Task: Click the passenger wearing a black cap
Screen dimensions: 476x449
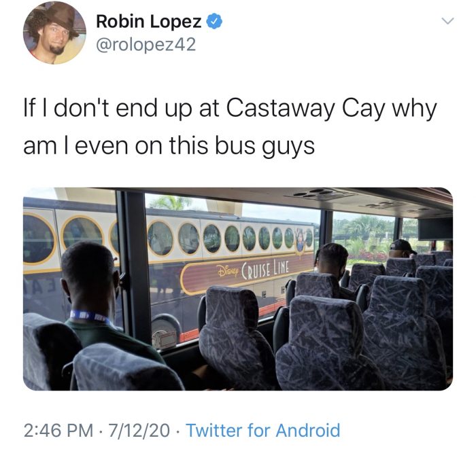Action: (401, 249)
